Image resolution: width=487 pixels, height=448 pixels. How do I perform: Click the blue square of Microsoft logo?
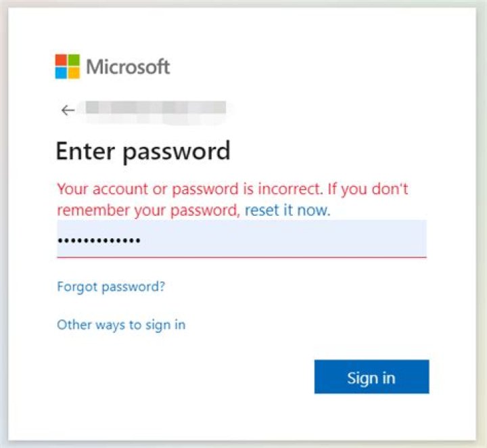(x=61, y=72)
